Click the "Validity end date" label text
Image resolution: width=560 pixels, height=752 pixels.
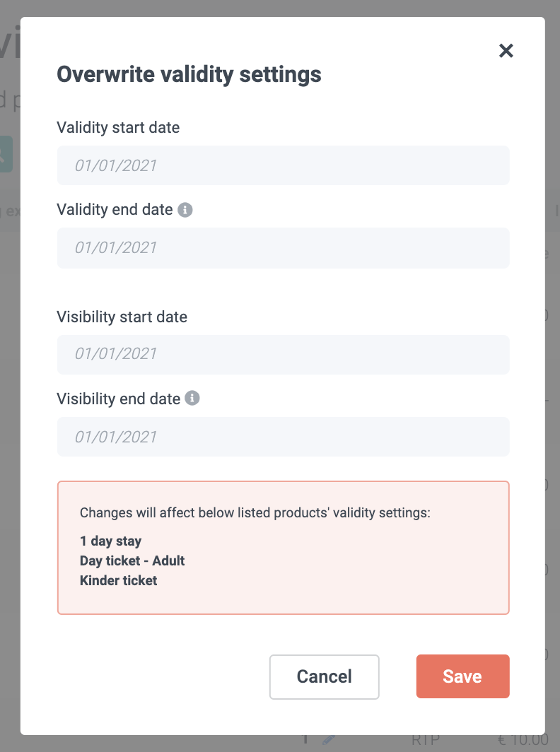point(115,210)
